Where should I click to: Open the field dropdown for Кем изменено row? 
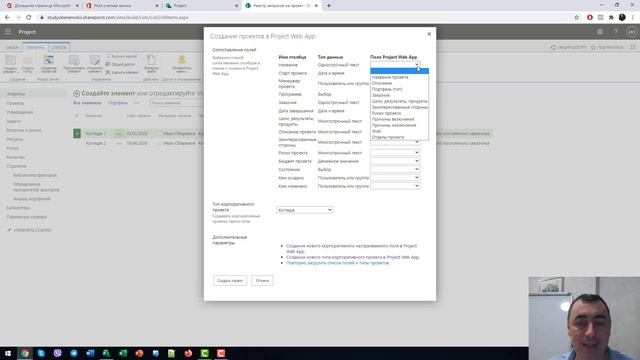(x=395, y=186)
